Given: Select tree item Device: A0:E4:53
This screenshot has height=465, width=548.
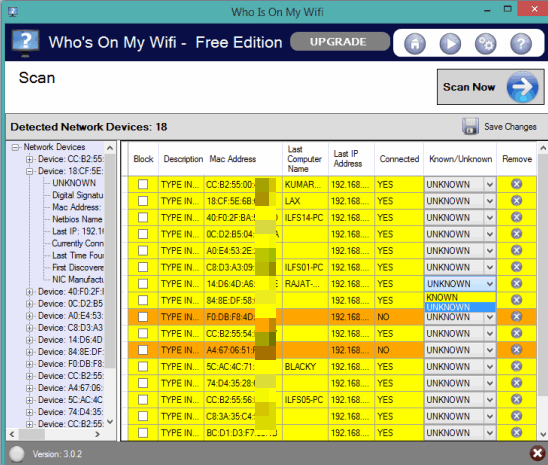Looking at the screenshot, I should coord(70,316).
